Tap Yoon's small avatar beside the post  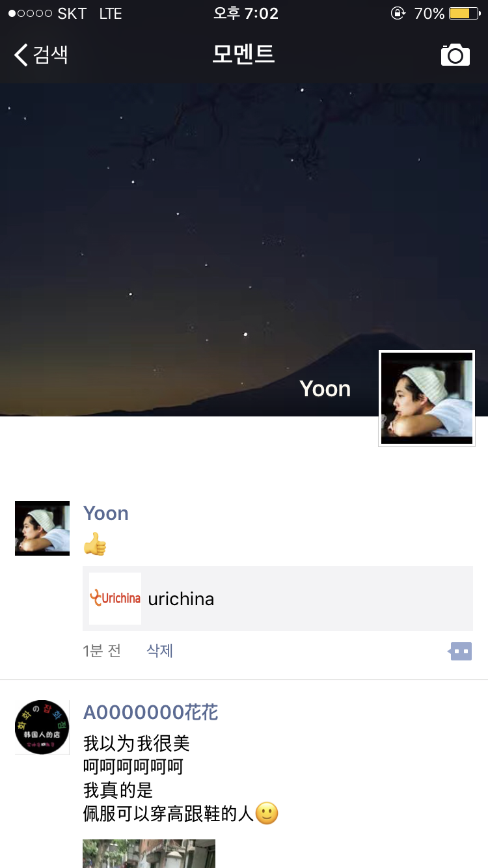point(42,528)
